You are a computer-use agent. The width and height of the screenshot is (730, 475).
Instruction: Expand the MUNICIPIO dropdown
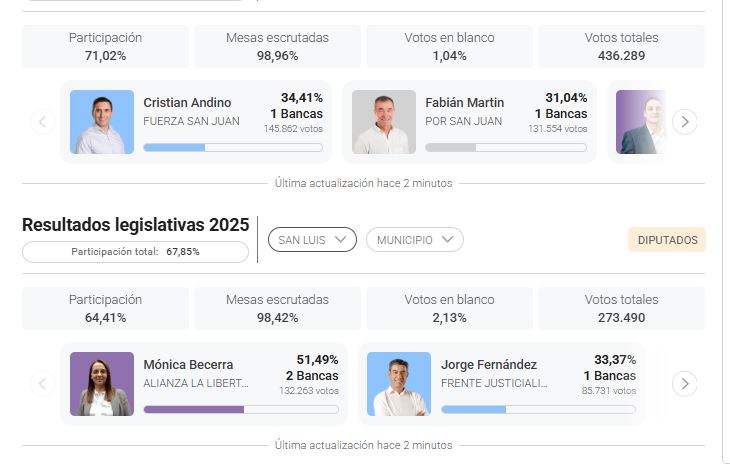(x=414, y=240)
